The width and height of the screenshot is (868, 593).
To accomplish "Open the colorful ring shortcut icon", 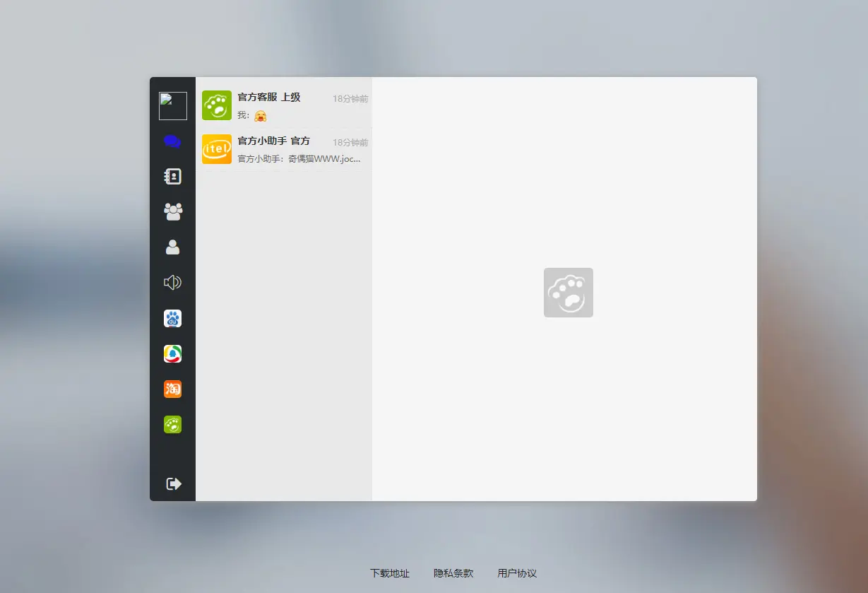I will (172, 353).
